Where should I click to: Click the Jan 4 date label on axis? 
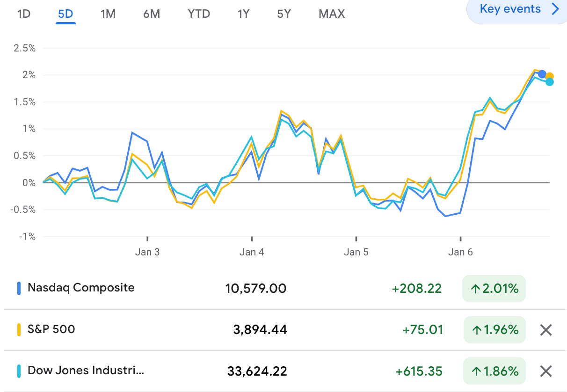[252, 252]
